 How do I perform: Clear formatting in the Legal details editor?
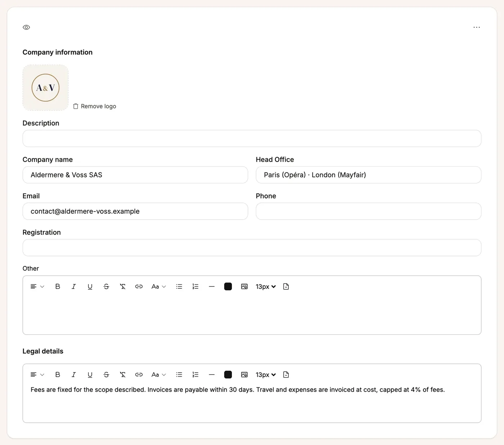[x=123, y=375]
